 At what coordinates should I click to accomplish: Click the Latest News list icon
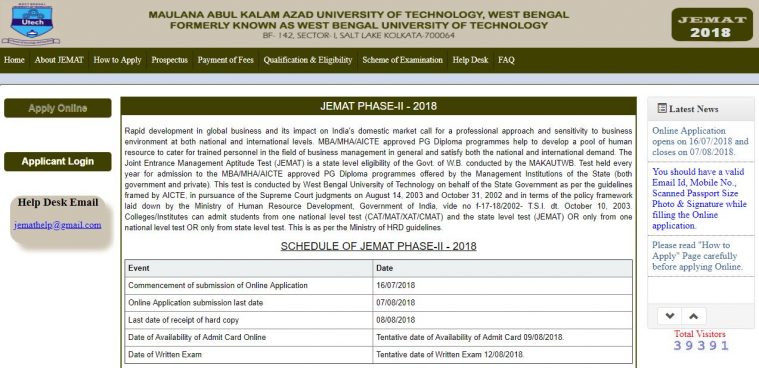click(x=662, y=108)
